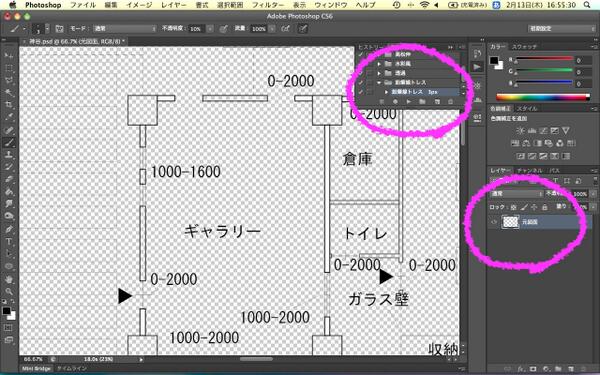Select the Zoom magnifier tool
The height and width of the screenshot is (375, 600).
click(8, 292)
